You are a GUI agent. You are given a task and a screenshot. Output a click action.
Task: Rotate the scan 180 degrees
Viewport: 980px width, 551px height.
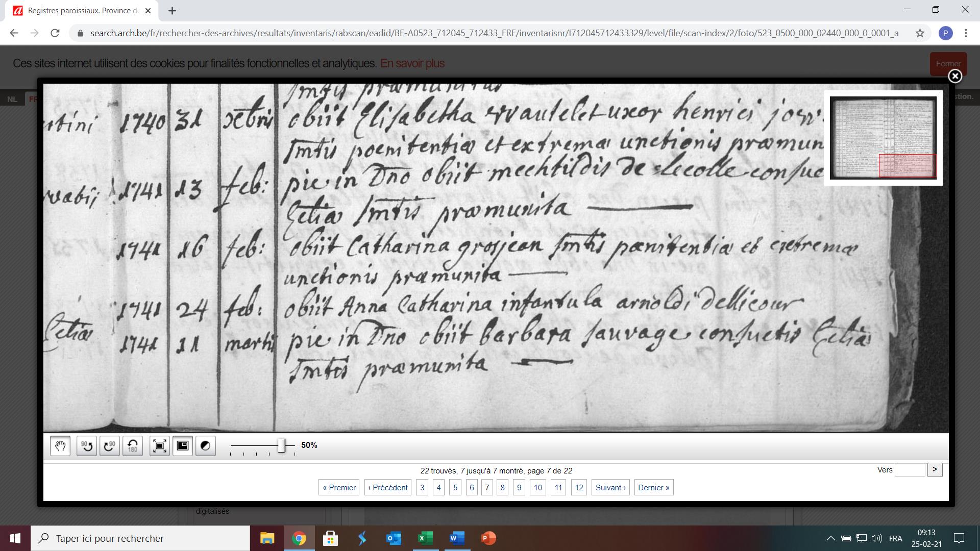[133, 446]
